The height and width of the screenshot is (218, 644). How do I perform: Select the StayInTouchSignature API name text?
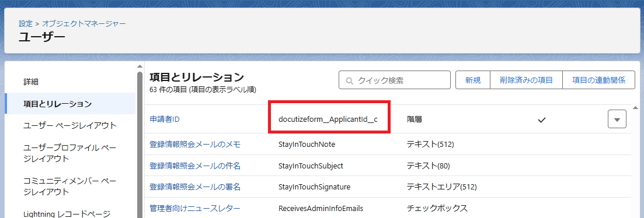[314, 187]
